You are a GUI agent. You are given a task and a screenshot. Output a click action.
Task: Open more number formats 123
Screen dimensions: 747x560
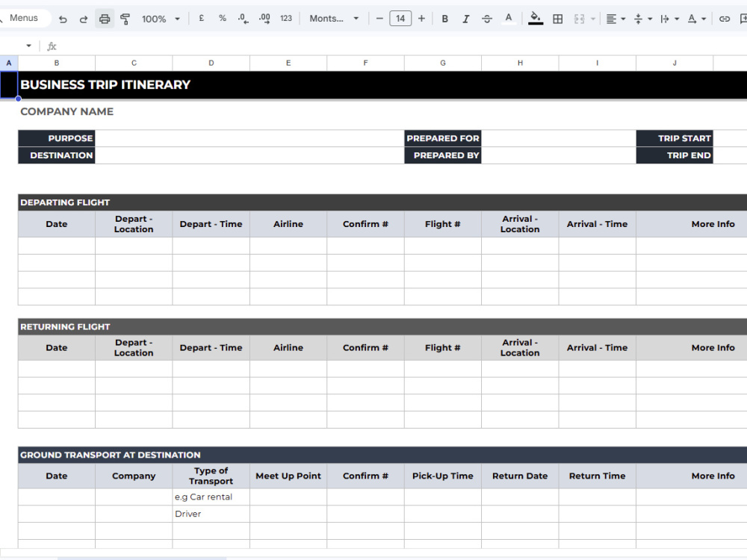pyautogui.click(x=286, y=19)
